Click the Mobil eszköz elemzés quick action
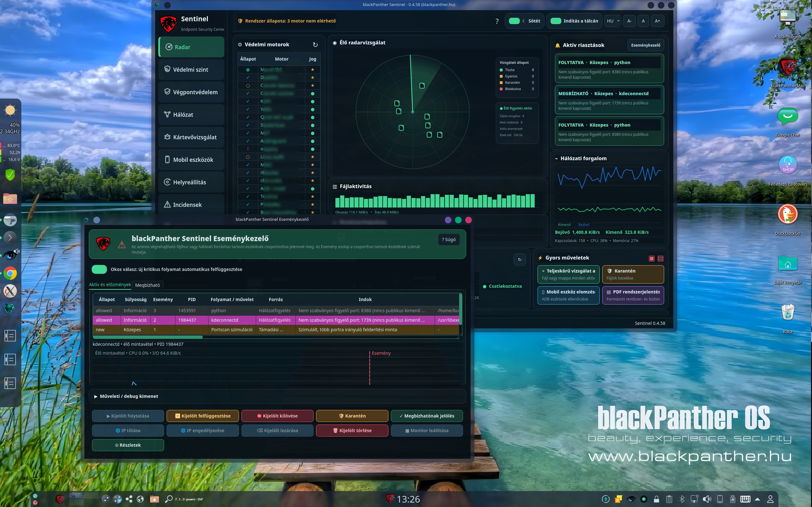 568,295
